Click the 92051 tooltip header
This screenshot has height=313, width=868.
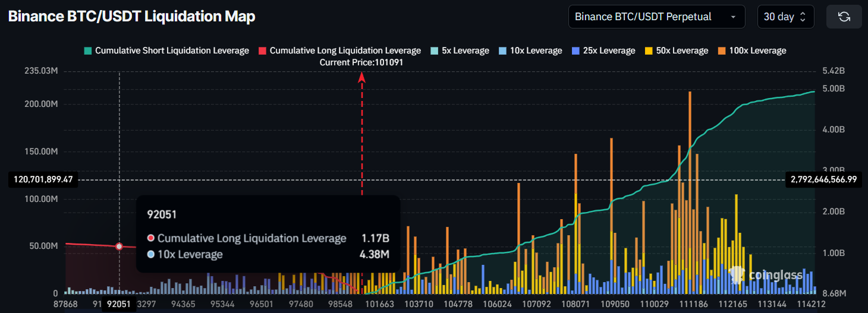pyautogui.click(x=161, y=214)
